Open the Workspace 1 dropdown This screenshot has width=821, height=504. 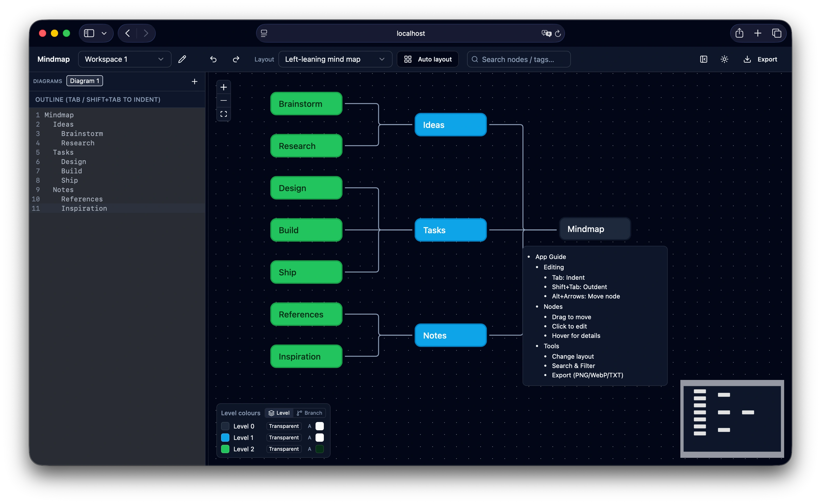coord(125,59)
